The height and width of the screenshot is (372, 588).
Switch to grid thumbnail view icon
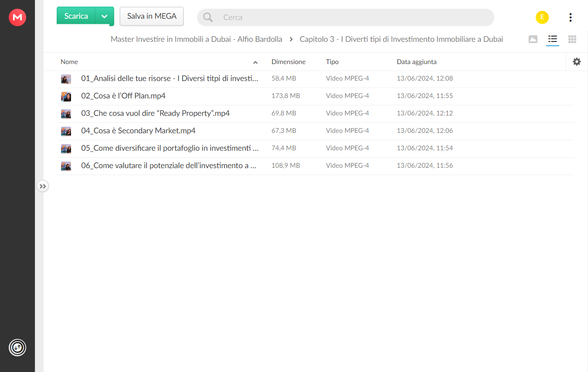[572, 39]
